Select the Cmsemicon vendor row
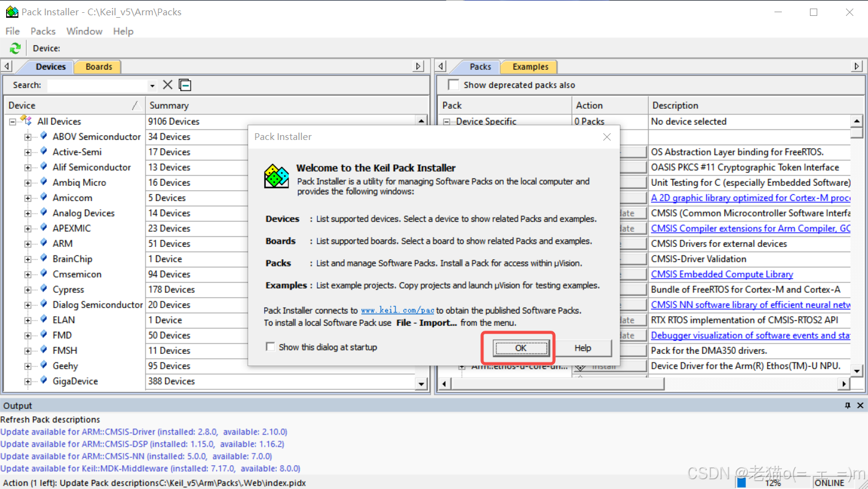The image size is (868, 489). pos(77,274)
